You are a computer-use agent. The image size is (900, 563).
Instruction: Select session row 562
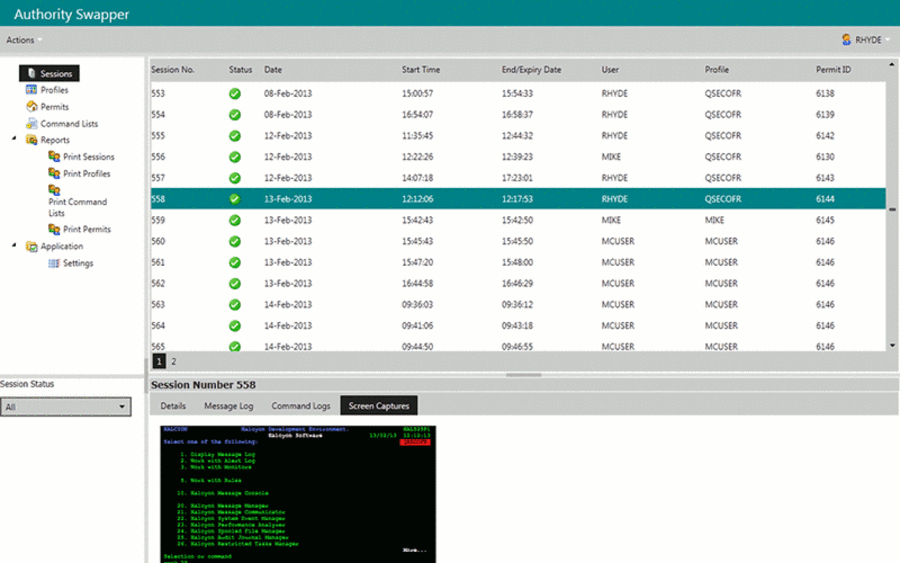[518, 284]
